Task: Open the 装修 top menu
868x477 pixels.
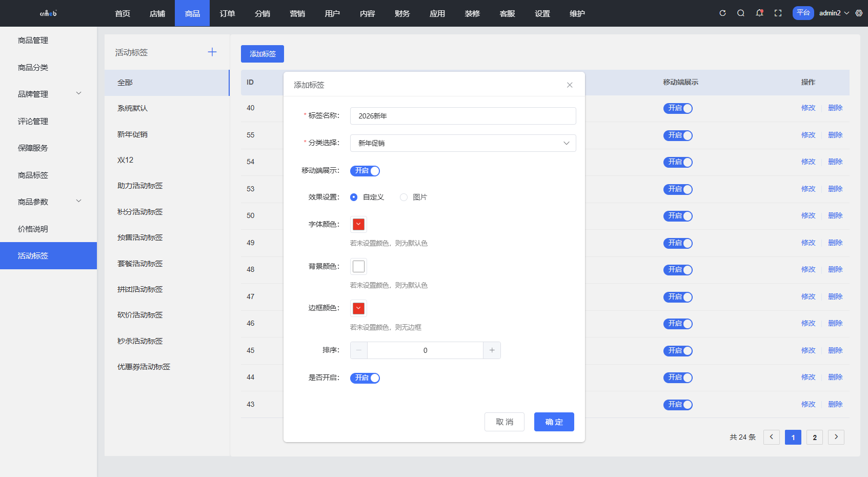Action: click(x=472, y=13)
